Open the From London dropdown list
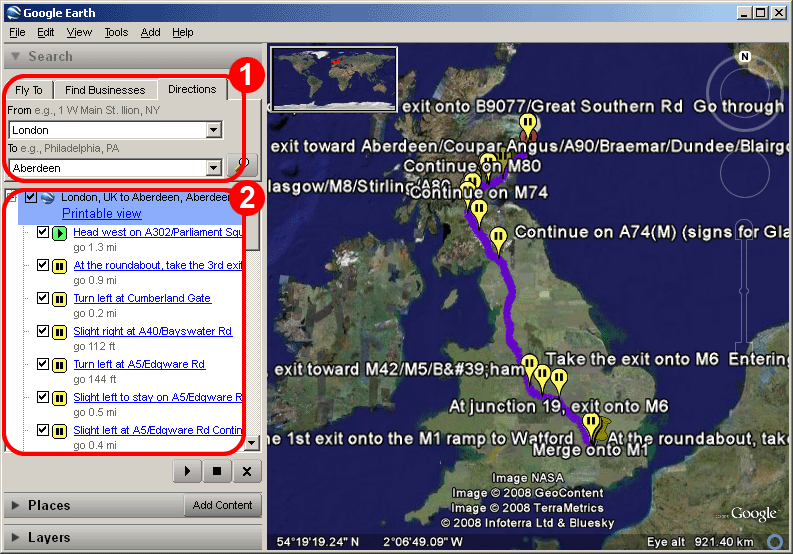The width and height of the screenshot is (793, 554). [213, 130]
